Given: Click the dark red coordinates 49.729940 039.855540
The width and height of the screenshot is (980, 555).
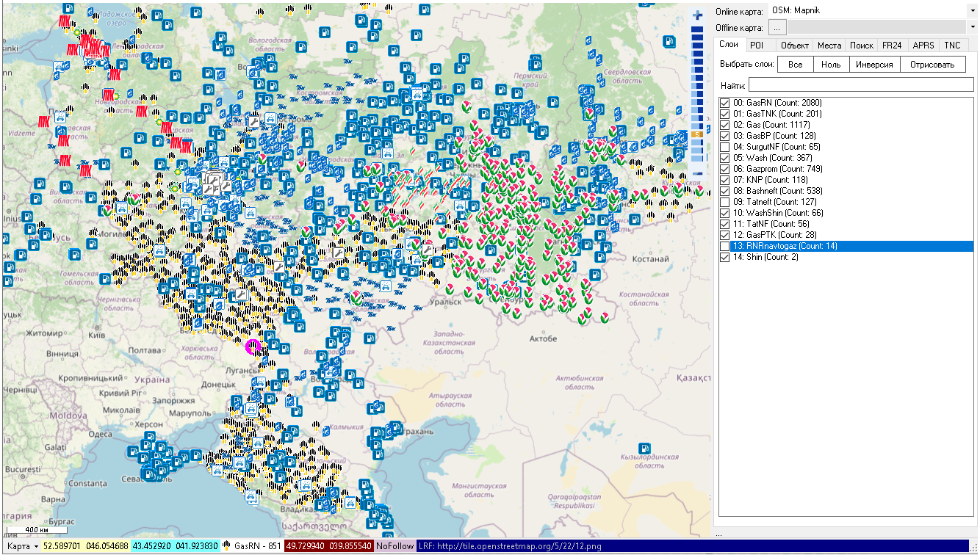Looking at the screenshot, I should coord(329,546).
